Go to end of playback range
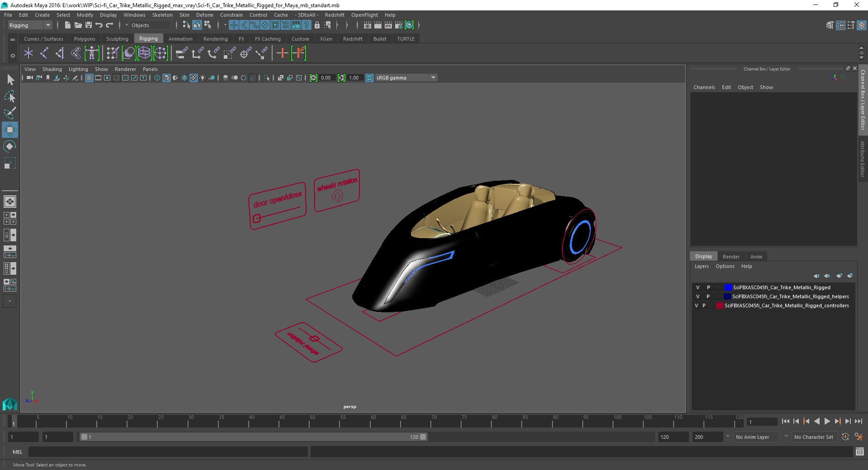Screen dimensions: 868x470 (859, 421)
